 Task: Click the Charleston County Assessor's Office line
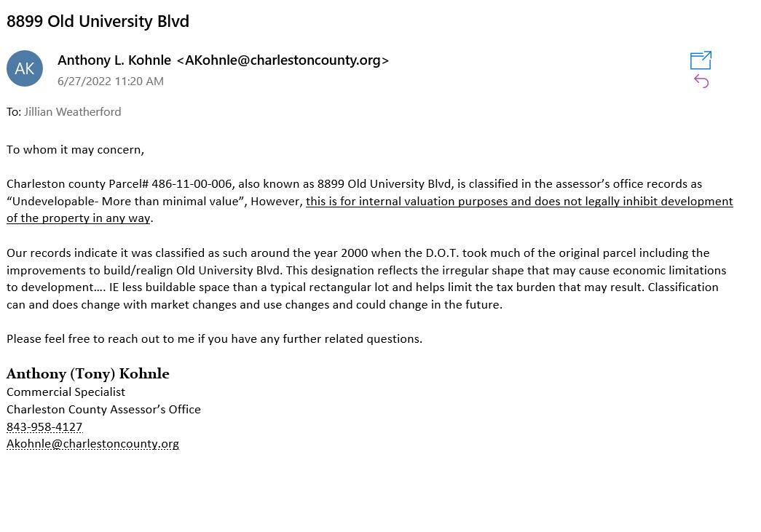point(103,409)
